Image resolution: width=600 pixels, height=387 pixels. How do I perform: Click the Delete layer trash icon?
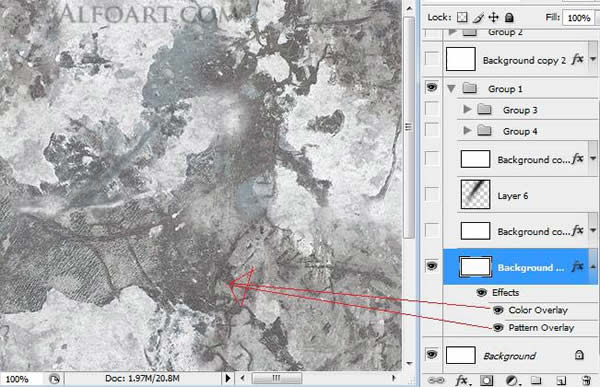(586, 380)
